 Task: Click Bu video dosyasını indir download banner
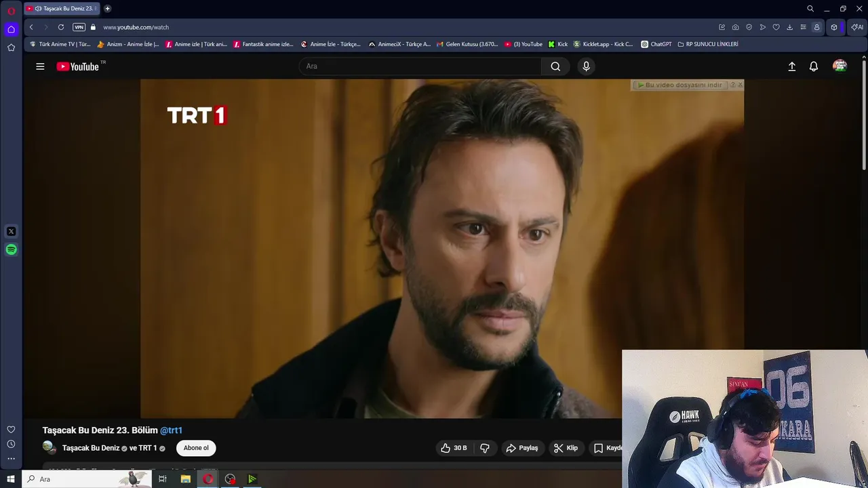(680, 85)
